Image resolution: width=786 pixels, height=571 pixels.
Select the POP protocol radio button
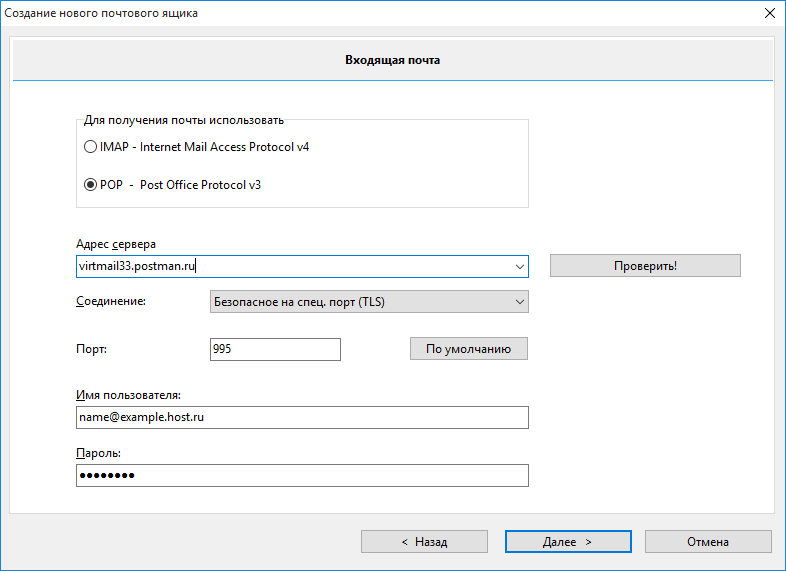(91, 185)
